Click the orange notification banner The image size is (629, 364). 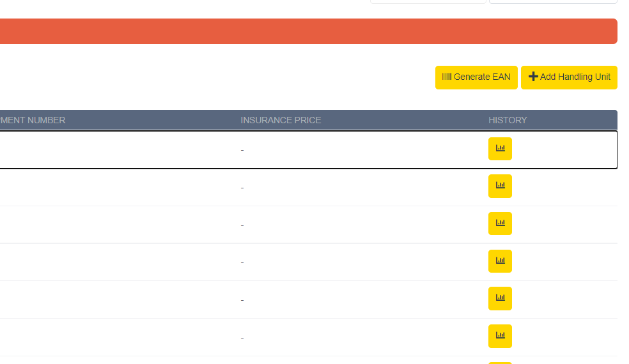point(307,31)
